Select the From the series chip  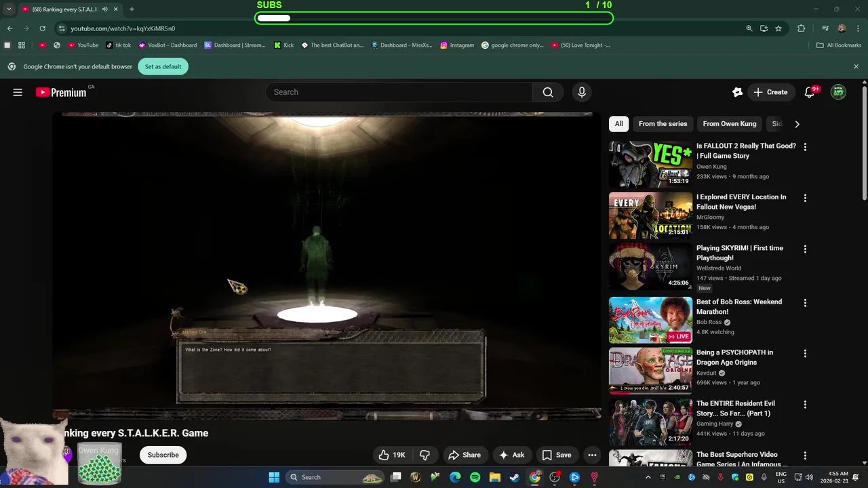pyautogui.click(x=663, y=124)
